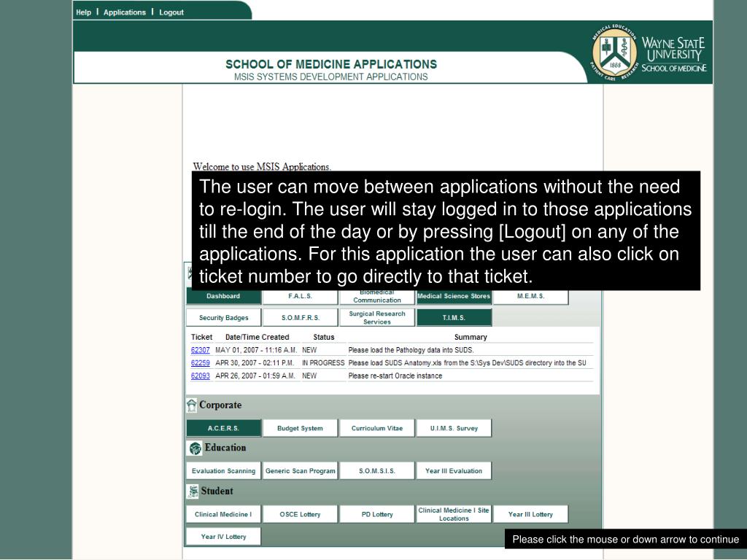Open the Dashboard application
This screenshot has width=747, height=560.
(223, 296)
